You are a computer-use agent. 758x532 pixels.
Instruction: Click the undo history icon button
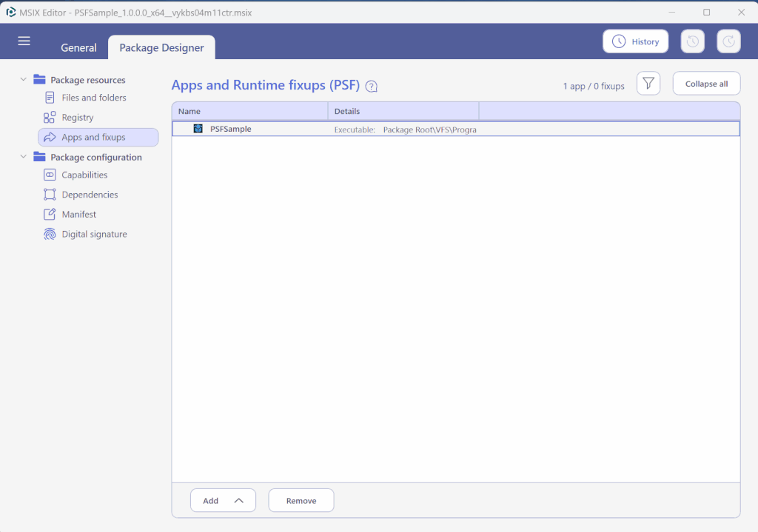(692, 41)
